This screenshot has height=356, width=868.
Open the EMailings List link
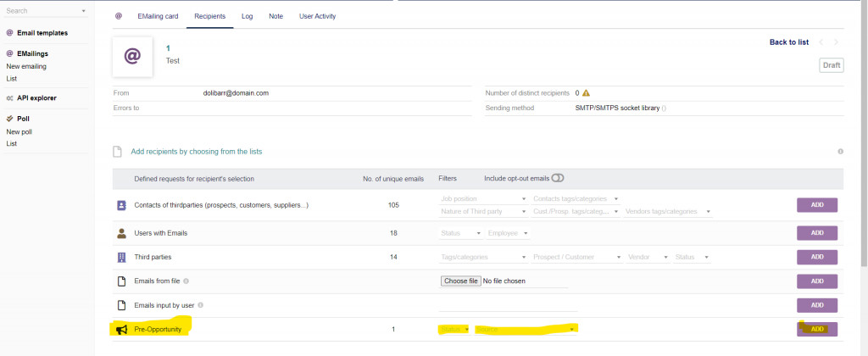coord(12,79)
